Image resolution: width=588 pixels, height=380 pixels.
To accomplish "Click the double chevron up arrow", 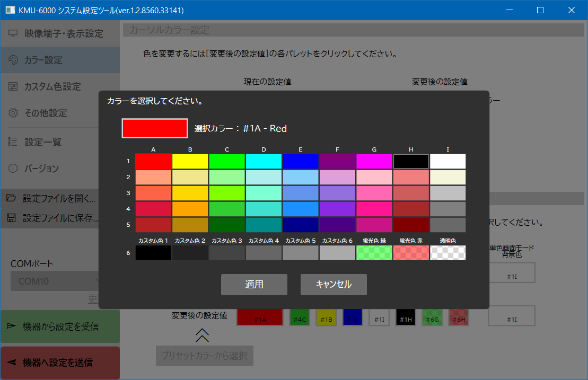I will pos(202,334).
